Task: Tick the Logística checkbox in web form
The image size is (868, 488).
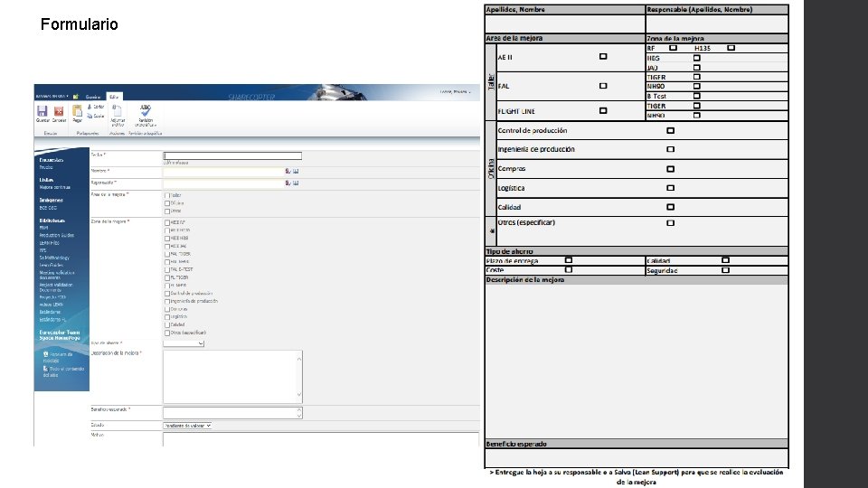Action: (167, 317)
